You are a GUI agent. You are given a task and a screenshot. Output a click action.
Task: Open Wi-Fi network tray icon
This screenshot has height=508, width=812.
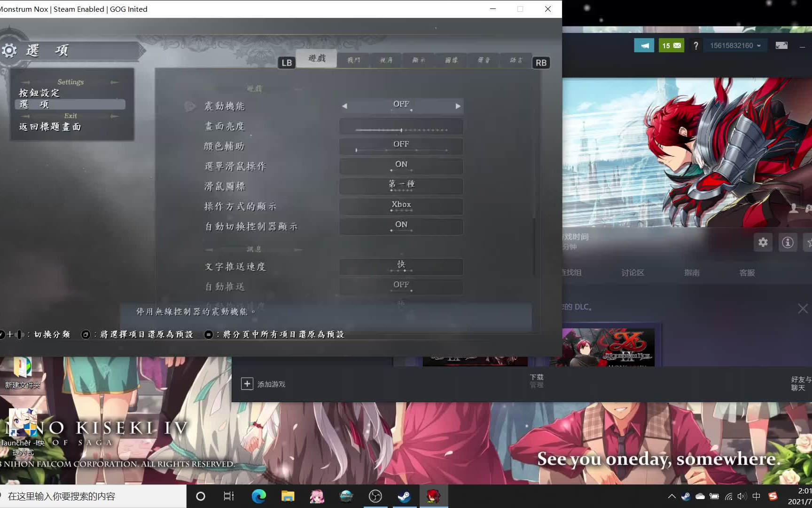(728, 496)
